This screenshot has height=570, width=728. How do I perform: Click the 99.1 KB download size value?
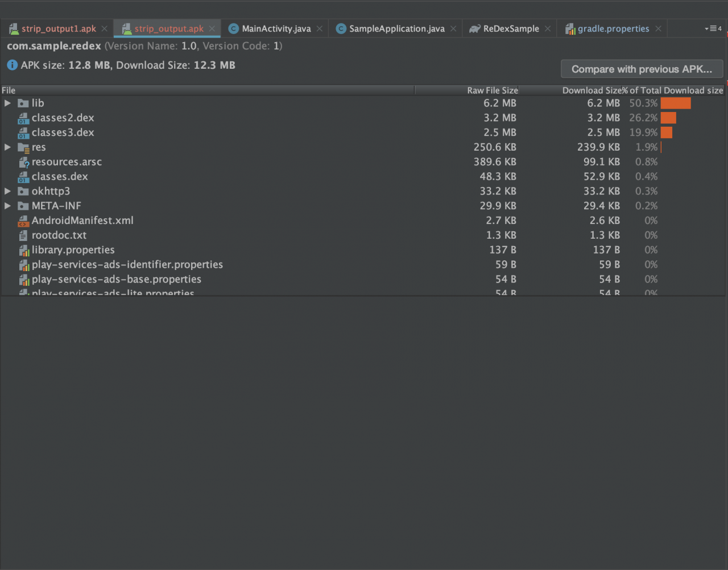point(602,162)
